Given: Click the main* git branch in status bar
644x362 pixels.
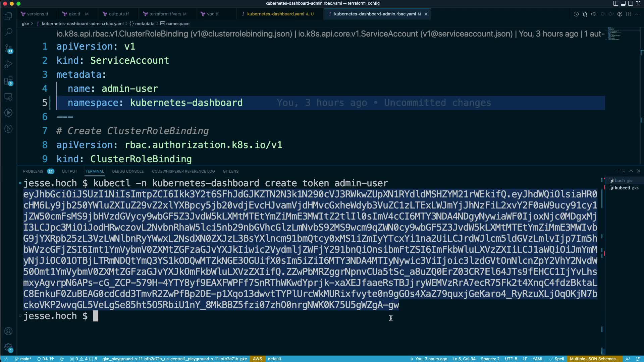Looking at the screenshot, I should [23, 359].
